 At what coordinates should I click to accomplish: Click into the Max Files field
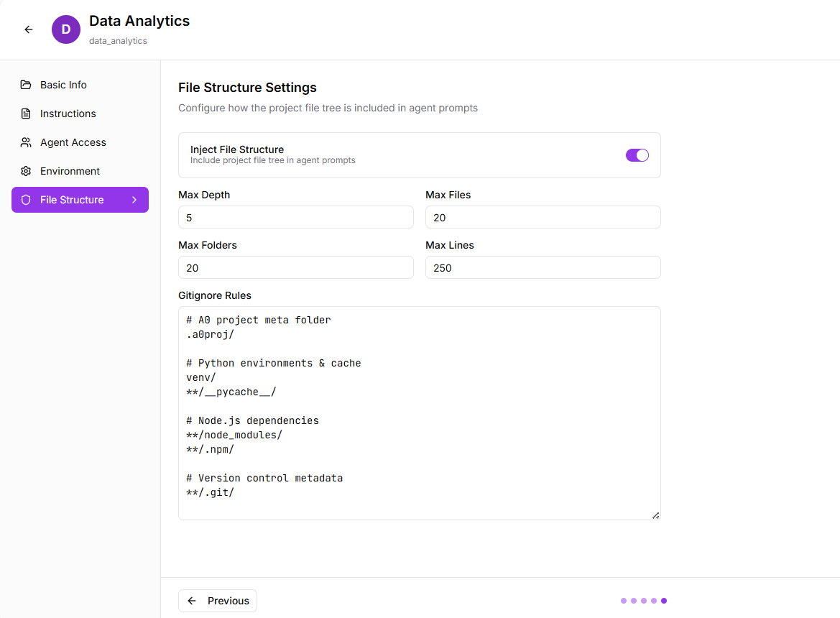(543, 217)
